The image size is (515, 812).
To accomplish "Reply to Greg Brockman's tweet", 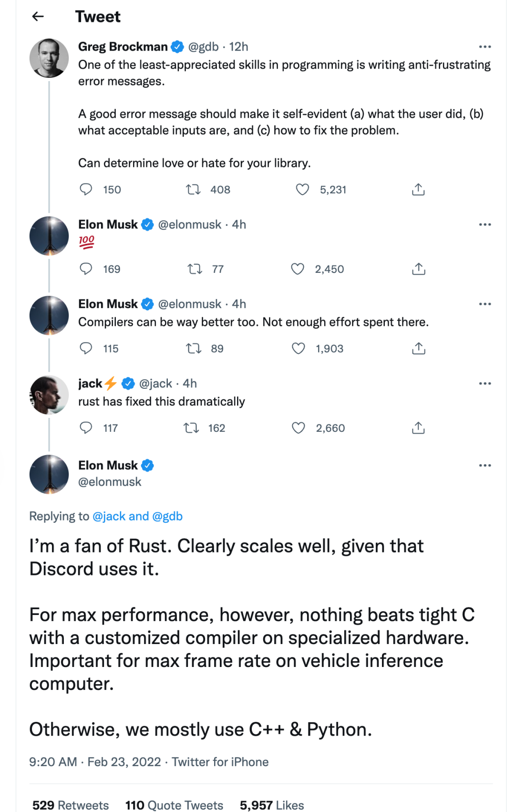I will 86,189.
